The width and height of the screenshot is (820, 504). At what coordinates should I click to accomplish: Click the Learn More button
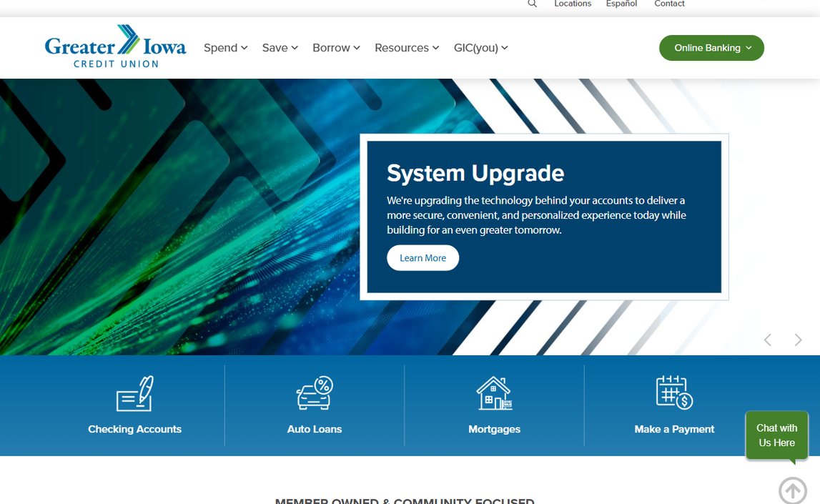point(423,258)
